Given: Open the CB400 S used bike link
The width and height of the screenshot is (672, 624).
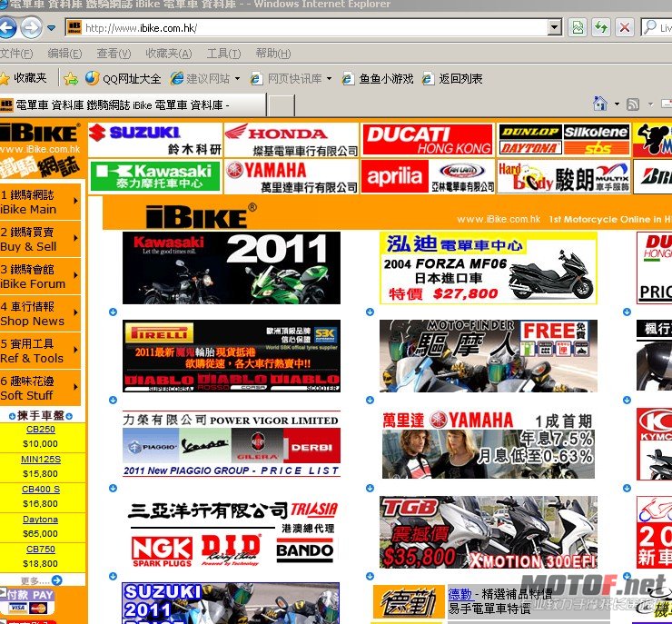Looking at the screenshot, I should coord(41,490).
